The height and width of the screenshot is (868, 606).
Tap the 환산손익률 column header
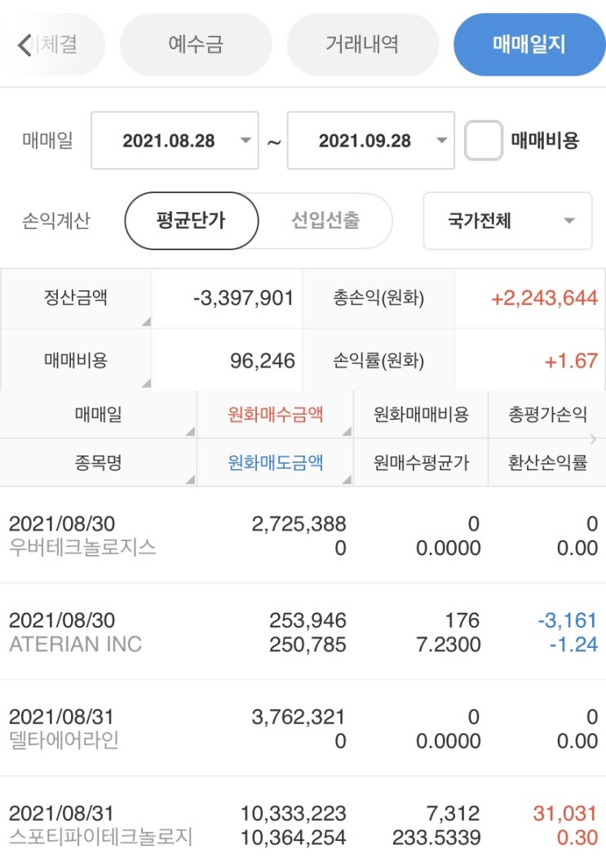pos(547,462)
